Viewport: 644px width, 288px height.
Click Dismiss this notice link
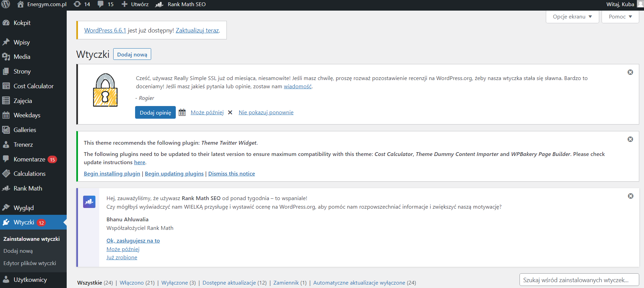click(232, 174)
